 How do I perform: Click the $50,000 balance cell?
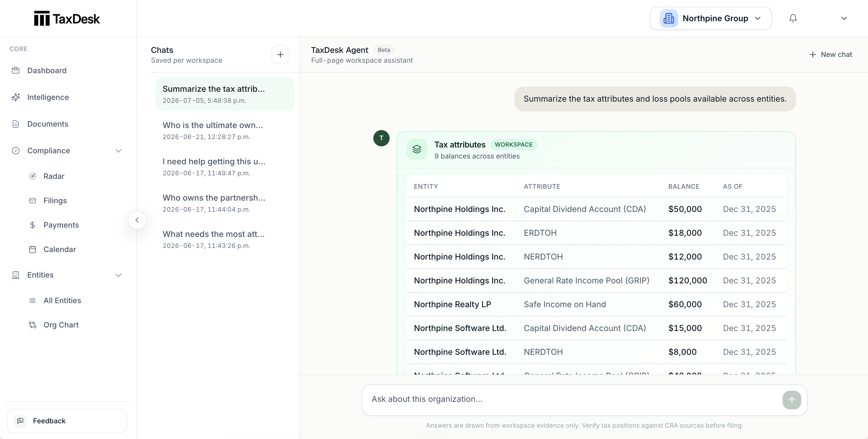tap(685, 209)
